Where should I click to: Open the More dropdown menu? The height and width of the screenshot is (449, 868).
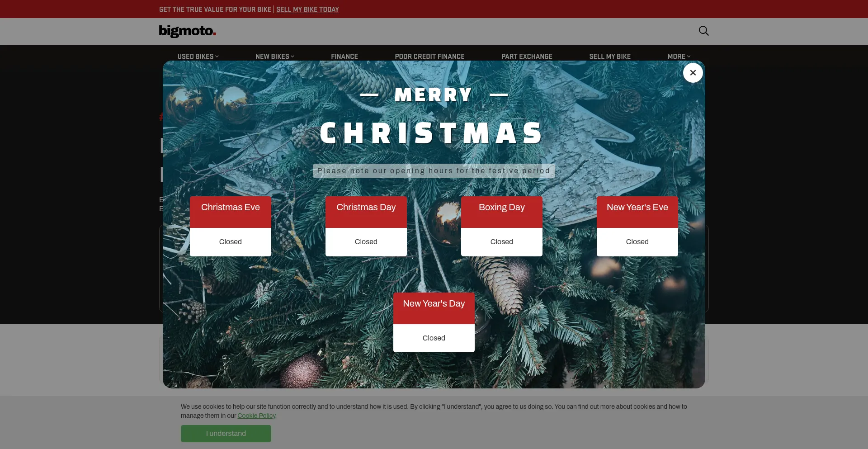tap(679, 57)
